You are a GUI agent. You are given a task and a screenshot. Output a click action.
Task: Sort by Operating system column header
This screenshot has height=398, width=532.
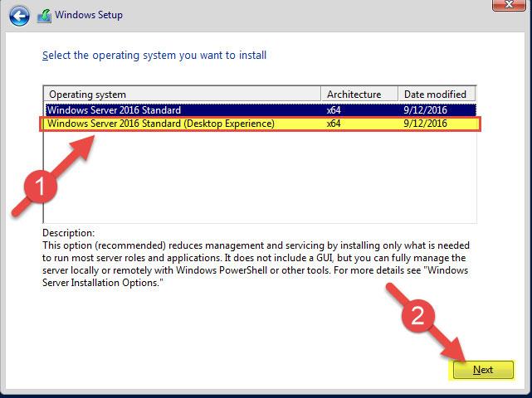point(183,94)
